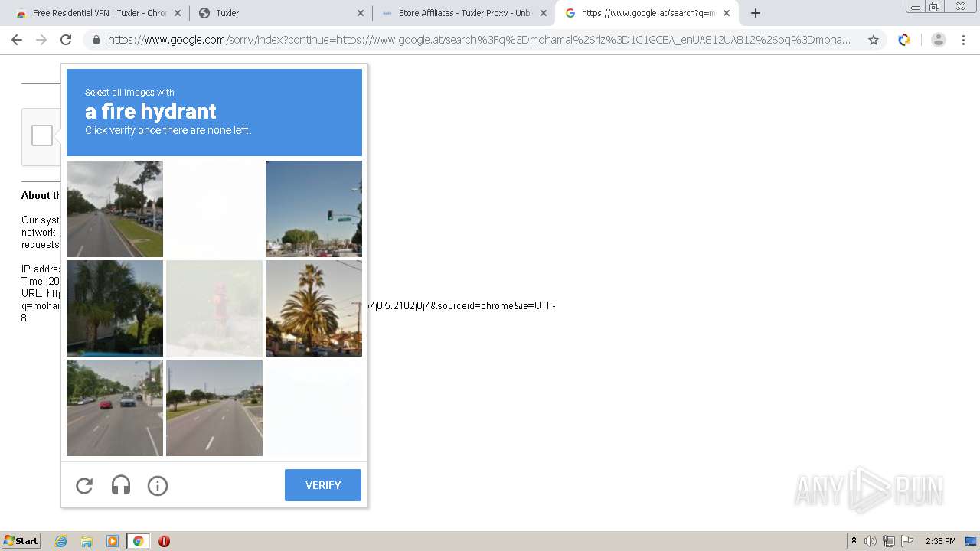The width and height of the screenshot is (980, 551).
Task: Open the Chrome three-dot menu
Action: pyautogui.click(x=963, y=40)
